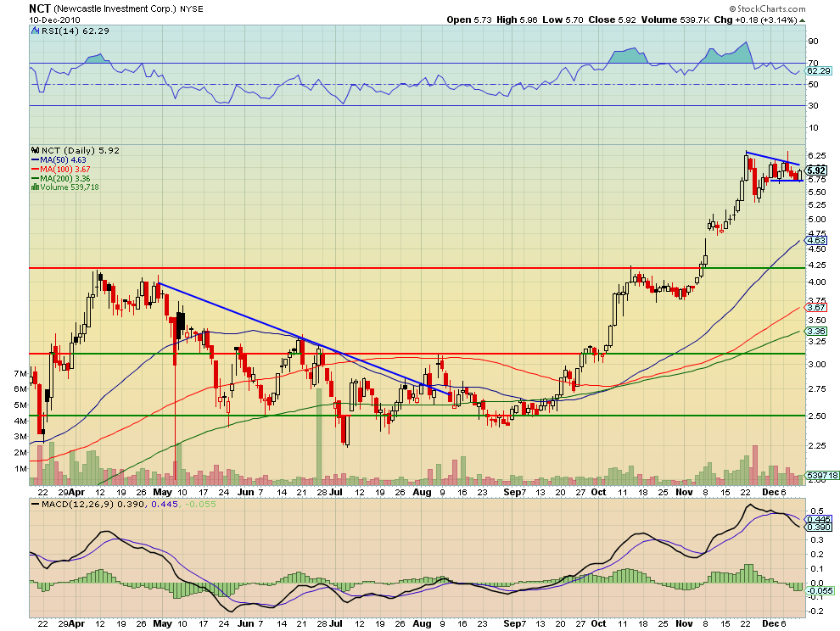Click the NCT ticker symbol in title
Screen dimensions: 840x631
[40, 8]
